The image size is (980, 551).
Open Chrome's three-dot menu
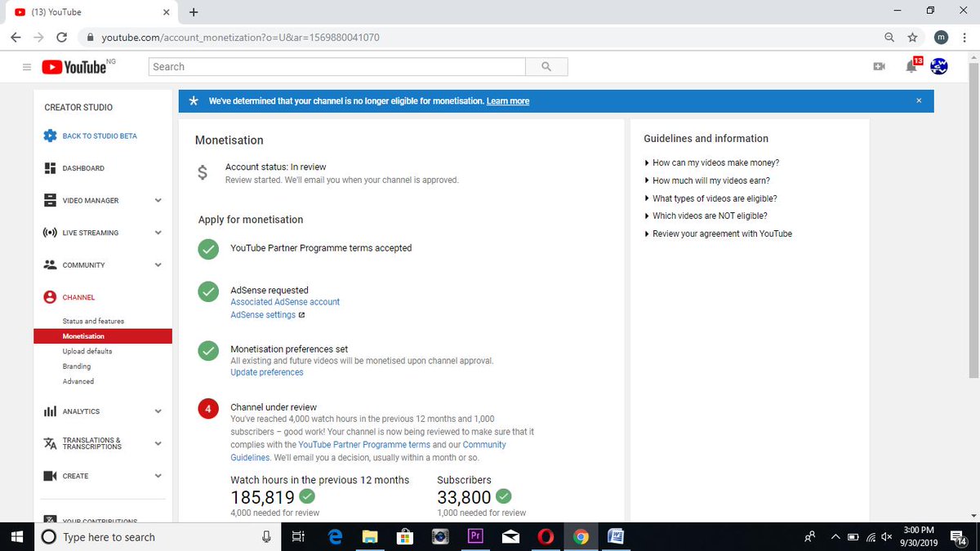click(964, 38)
